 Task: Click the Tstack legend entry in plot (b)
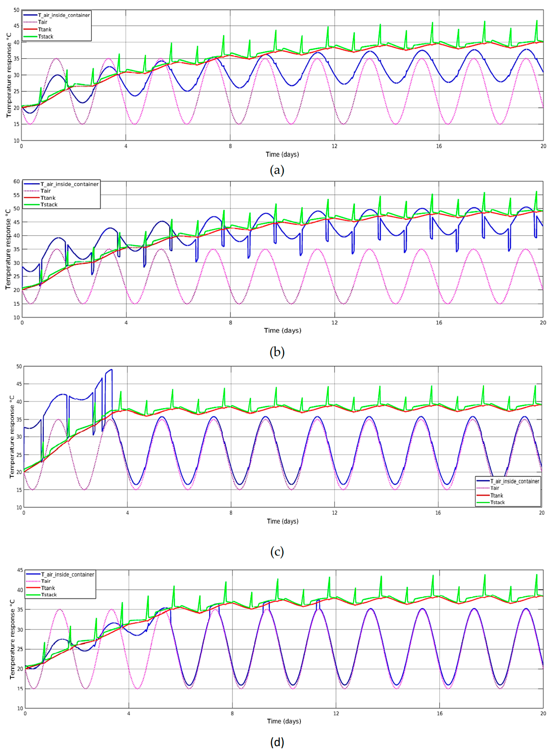pyautogui.click(x=49, y=205)
